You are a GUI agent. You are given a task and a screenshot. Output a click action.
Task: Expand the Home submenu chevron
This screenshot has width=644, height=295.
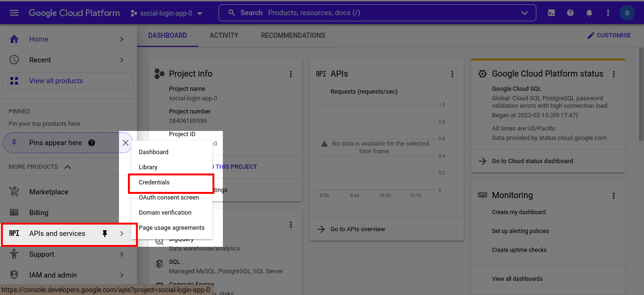coord(122,39)
